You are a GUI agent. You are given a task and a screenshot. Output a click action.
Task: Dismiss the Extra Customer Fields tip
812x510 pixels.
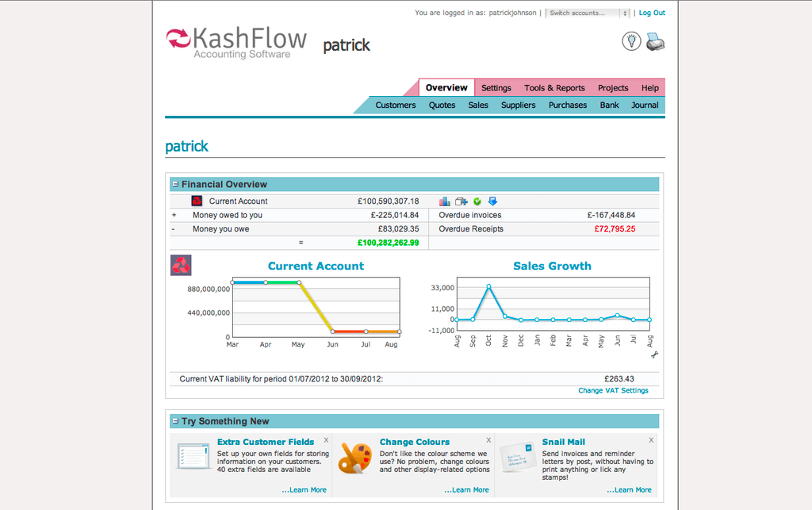pos(326,439)
